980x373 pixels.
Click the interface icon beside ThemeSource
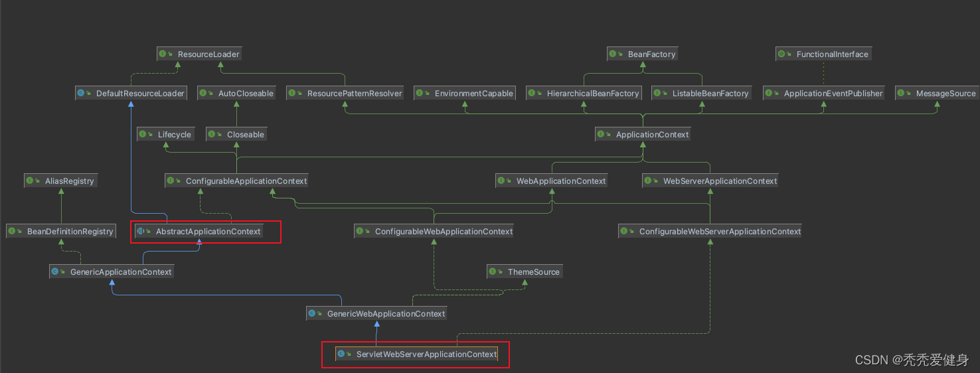[493, 272]
